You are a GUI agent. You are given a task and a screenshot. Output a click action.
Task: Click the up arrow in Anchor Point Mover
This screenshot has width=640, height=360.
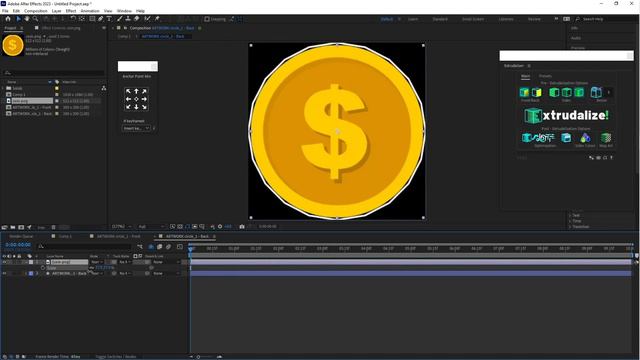pyautogui.click(x=136, y=91)
